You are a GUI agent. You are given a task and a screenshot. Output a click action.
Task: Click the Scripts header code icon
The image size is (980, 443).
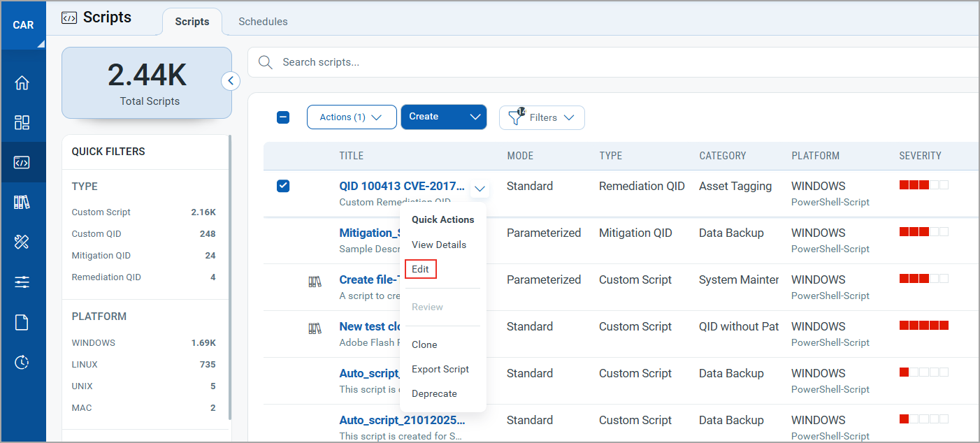[x=69, y=18]
